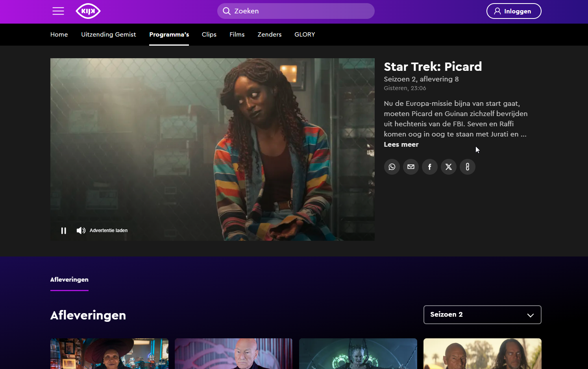Open the Zenders page
The width and height of the screenshot is (588, 369).
click(269, 35)
